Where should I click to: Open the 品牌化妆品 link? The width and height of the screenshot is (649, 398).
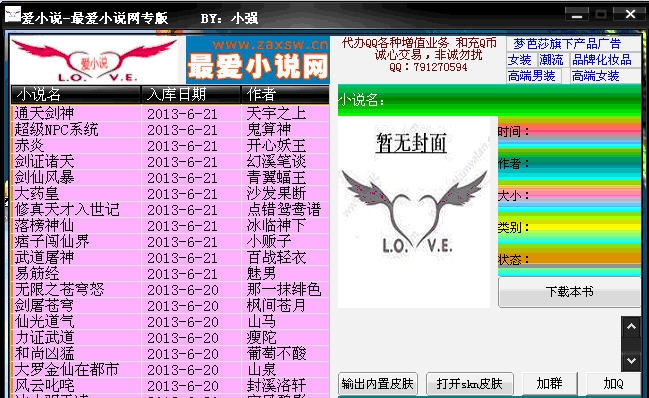602,60
